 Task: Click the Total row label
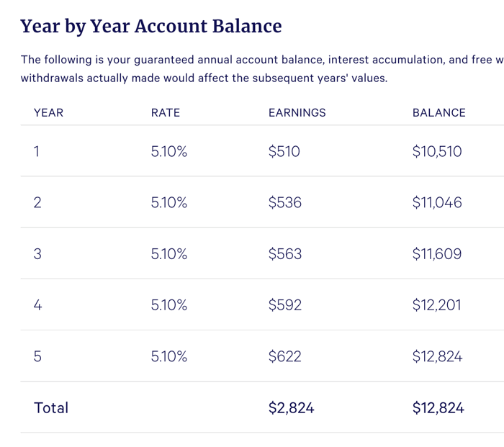[x=51, y=408]
